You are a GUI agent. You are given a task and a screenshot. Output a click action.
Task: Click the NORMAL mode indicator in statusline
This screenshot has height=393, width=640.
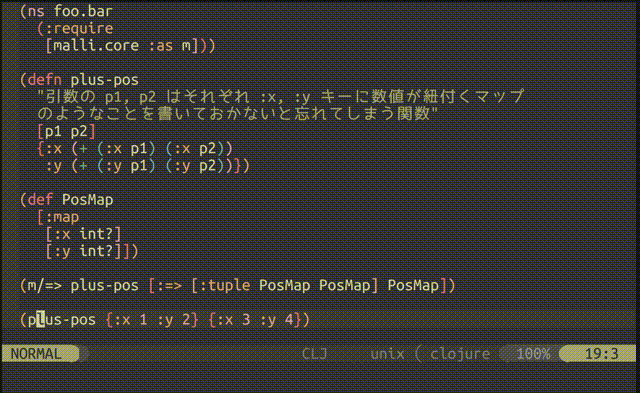pos(36,353)
